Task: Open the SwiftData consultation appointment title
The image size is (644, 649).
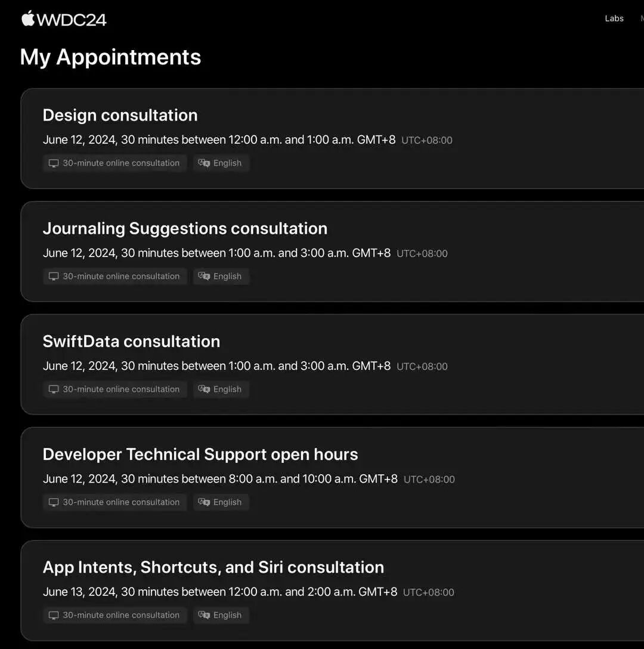Action: click(131, 341)
